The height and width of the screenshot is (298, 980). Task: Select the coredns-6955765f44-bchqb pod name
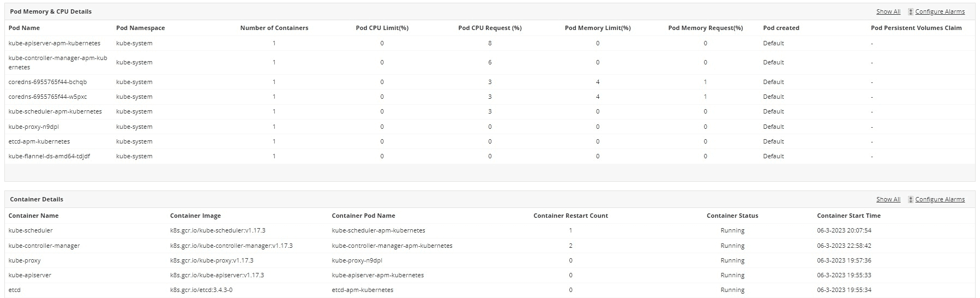47,82
